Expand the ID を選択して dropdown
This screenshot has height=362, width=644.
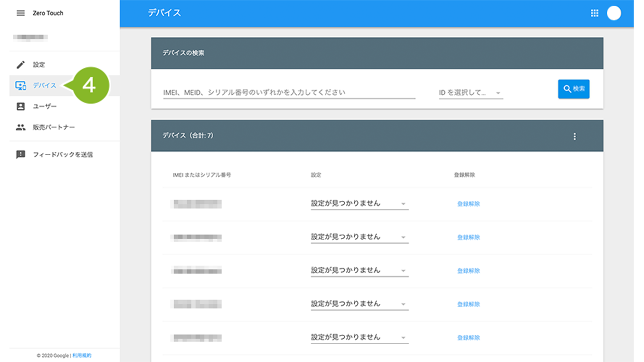tap(471, 93)
